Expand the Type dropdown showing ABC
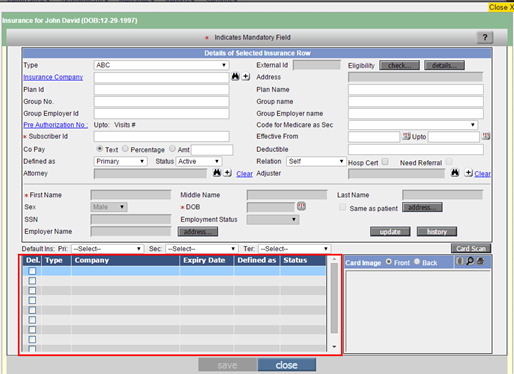514x374 pixels. 161,65
